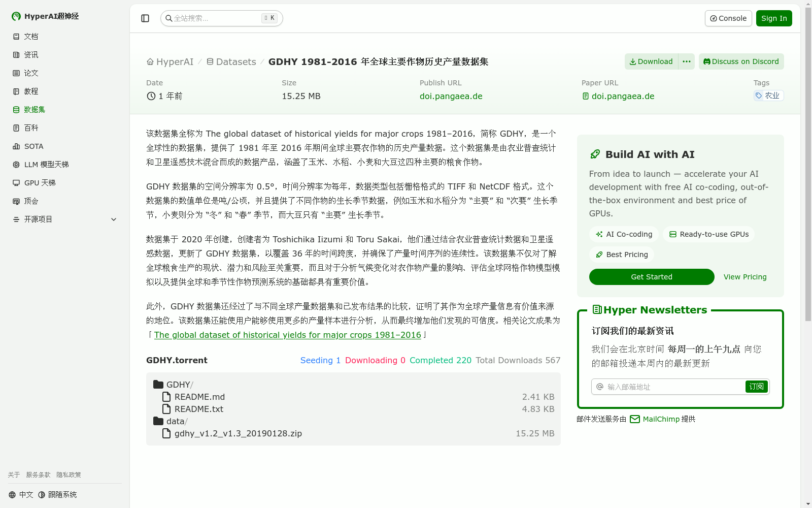Open the 教程 sidebar item
Screen dimensions: 812x508
(x=65, y=91)
